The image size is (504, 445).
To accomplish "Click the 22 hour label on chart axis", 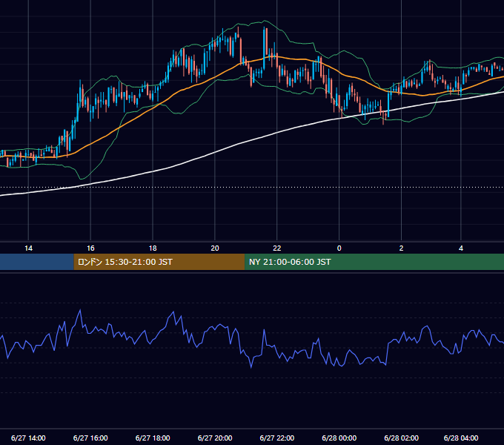I will click(276, 248).
